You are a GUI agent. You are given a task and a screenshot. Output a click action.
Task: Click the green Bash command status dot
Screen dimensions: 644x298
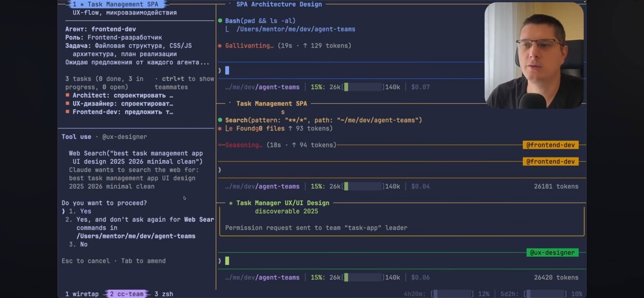tap(220, 21)
